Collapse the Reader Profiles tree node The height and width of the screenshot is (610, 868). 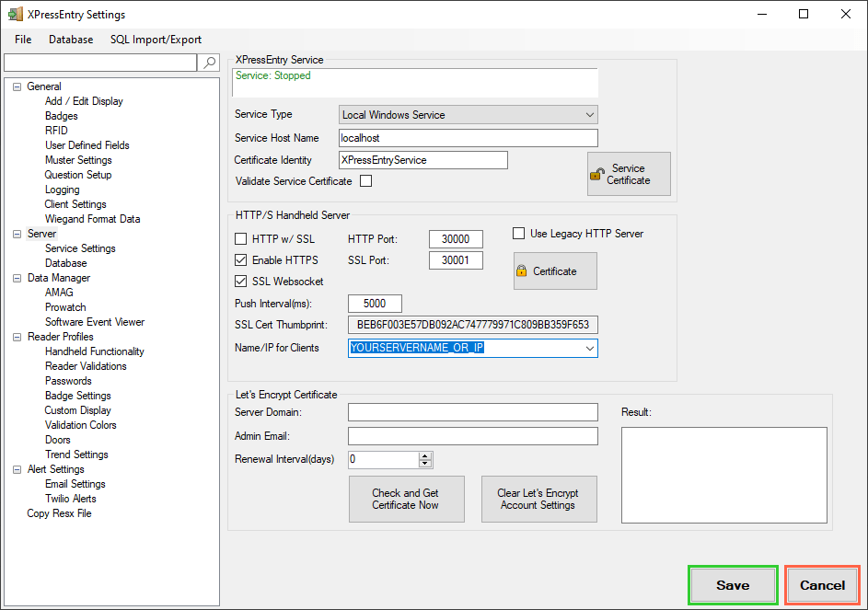point(17,337)
